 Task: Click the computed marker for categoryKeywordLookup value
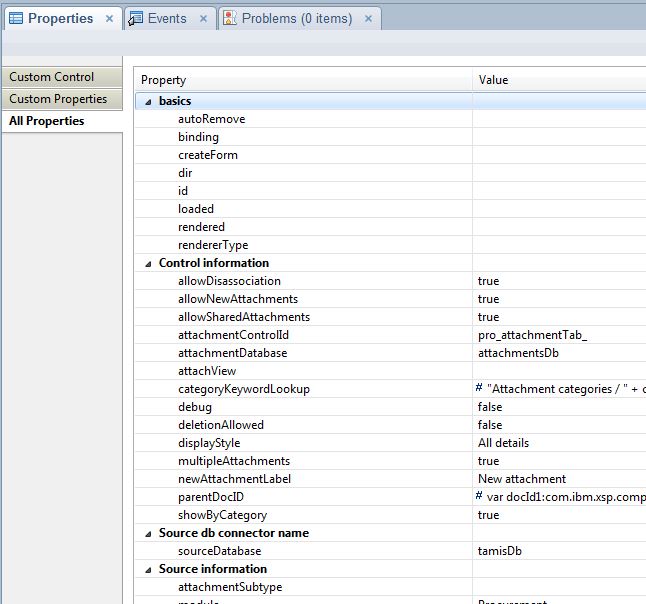pyautogui.click(x=481, y=389)
